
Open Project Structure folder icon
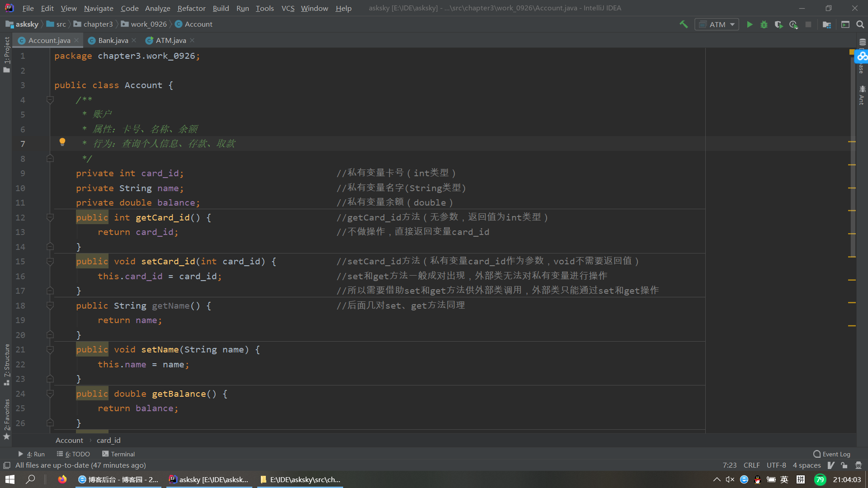(x=827, y=24)
